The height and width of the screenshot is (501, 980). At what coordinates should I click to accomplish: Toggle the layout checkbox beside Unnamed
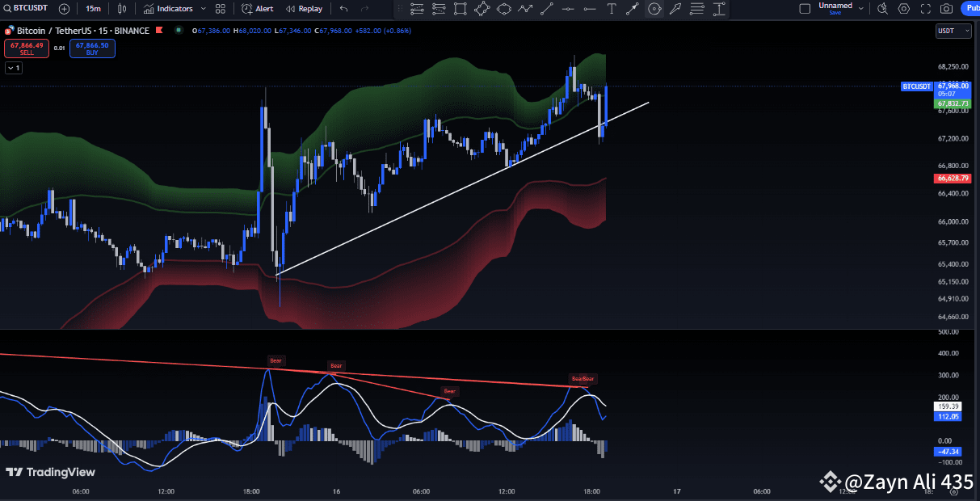[x=805, y=8]
